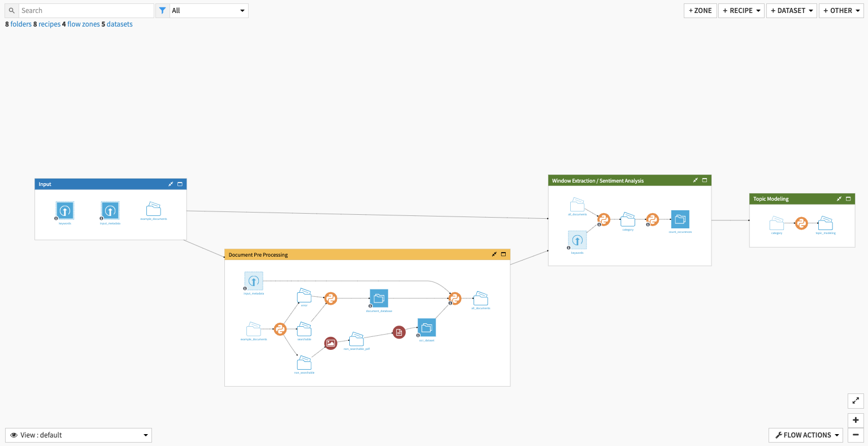Viewport: 868px width, 446px height.
Task: Select the error folder node
Action: coord(304,295)
